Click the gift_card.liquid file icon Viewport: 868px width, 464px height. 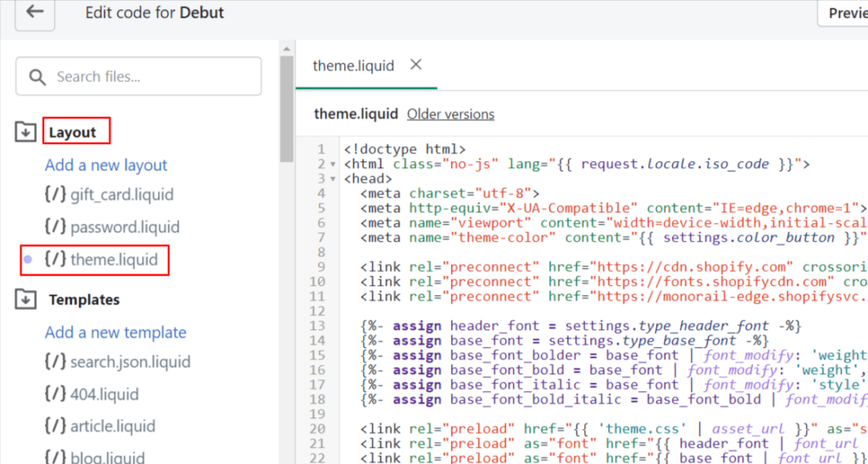[x=55, y=194]
